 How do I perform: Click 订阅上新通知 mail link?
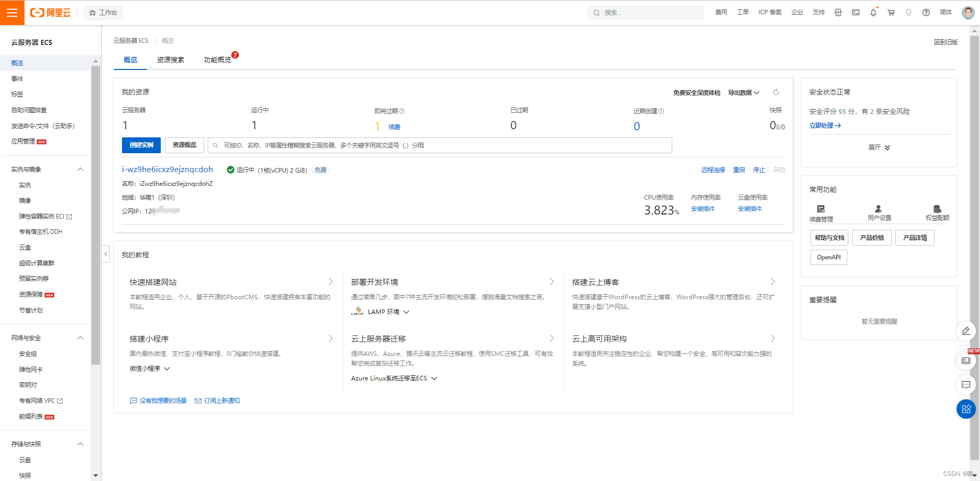point(217,401)
